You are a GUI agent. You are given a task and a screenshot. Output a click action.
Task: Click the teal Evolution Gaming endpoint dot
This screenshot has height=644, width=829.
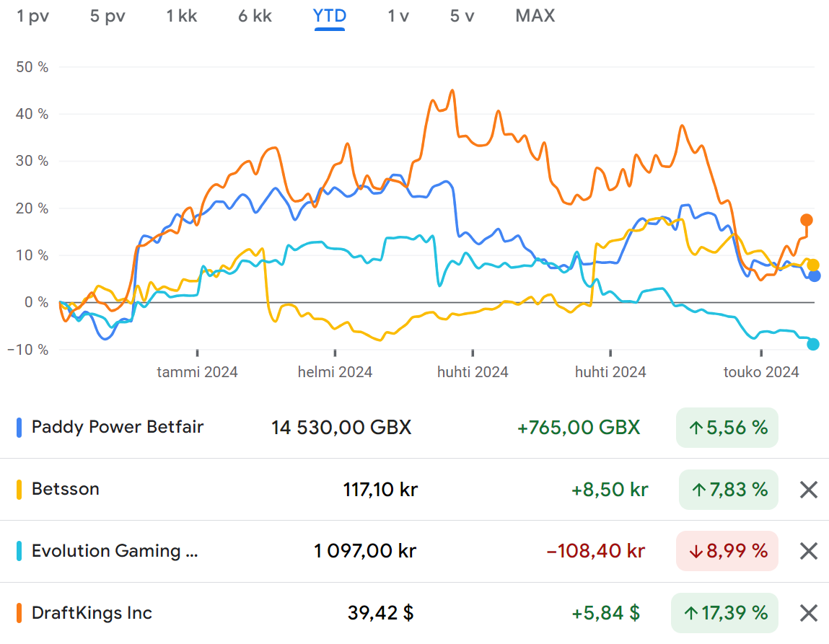click(813, 345)
